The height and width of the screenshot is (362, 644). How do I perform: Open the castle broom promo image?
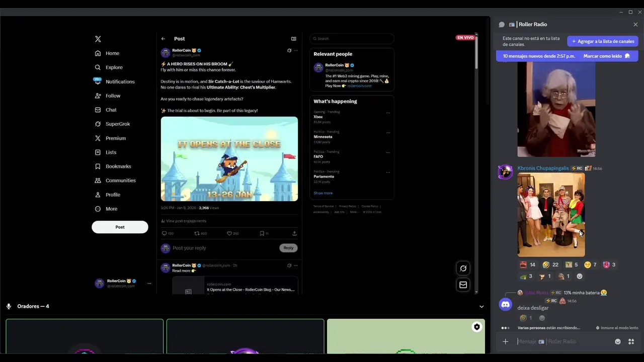(229, 159)
